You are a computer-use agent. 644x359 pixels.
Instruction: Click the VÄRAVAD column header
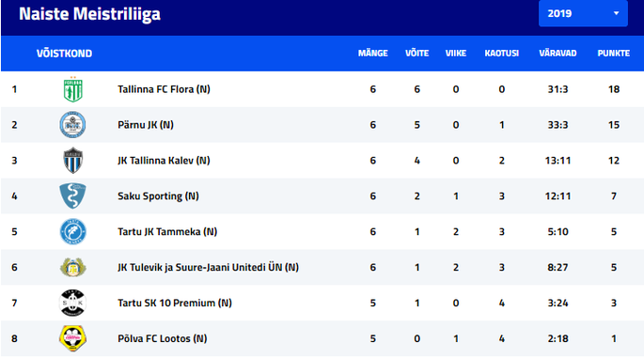click(x=558, y=54)
